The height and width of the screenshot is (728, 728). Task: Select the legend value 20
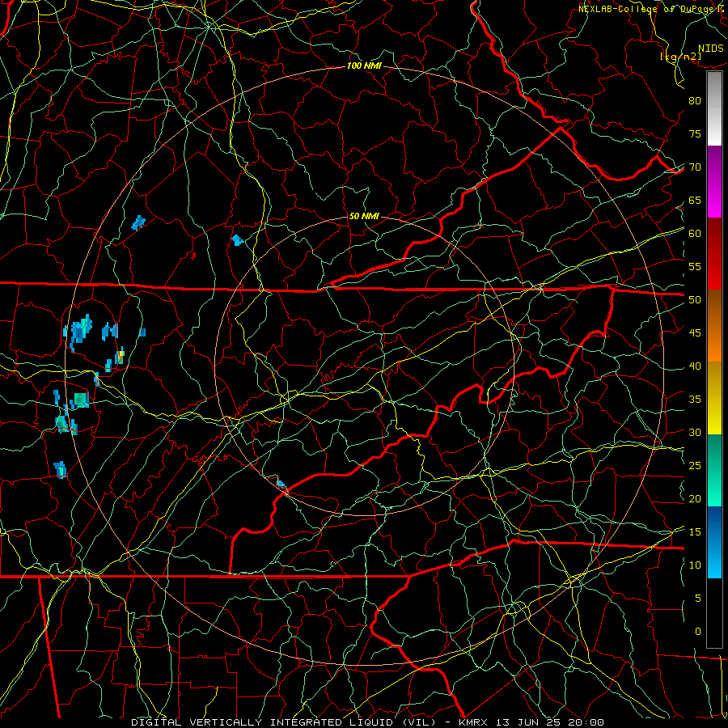[695, 498]
